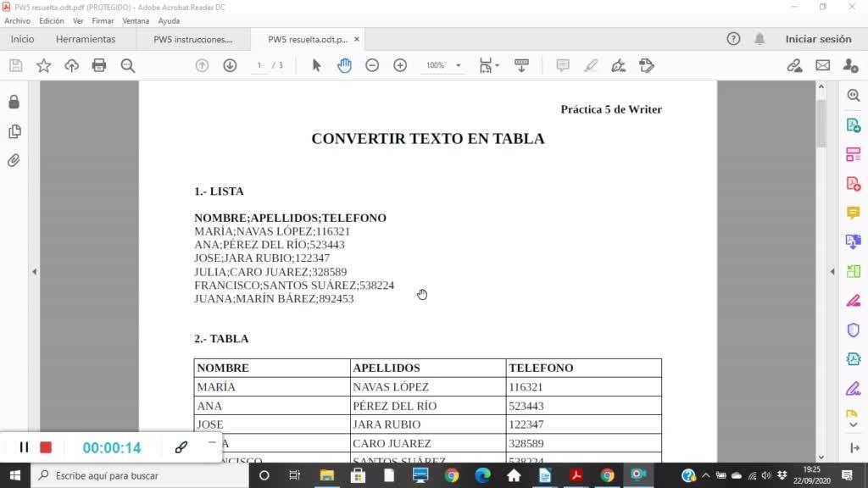Screen dimensions: 868x488
Task: Open the find text magnifier
Action: (128, 65)
